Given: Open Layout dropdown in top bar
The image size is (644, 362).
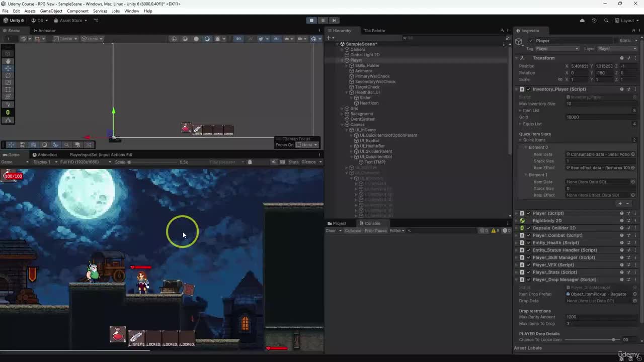Looking at the screenshot, I should [x=627, y=21].
